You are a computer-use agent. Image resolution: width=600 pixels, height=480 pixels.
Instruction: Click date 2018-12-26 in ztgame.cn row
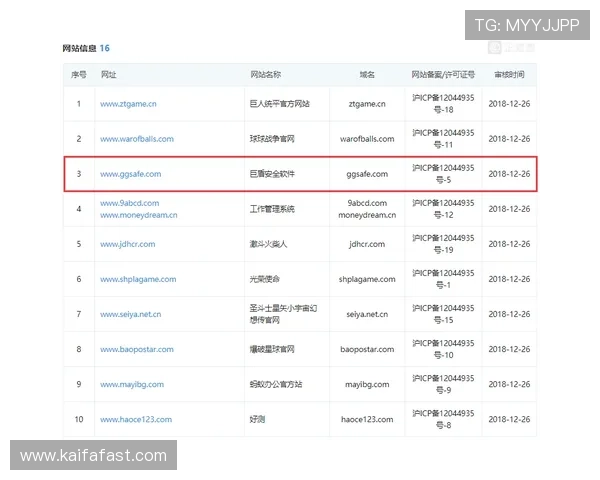coord(509,104)
